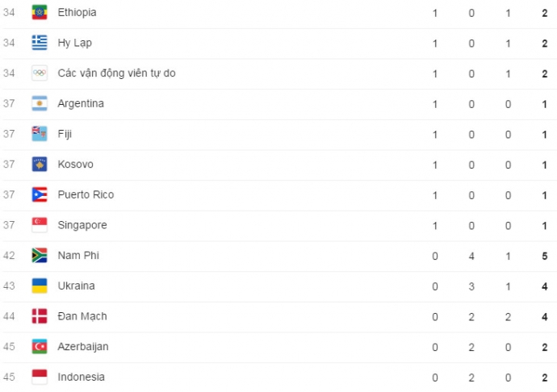This screenshot has height=392, width=557.
Task: Select the Kosovo flag icon
Action: [x=39, y=165]
